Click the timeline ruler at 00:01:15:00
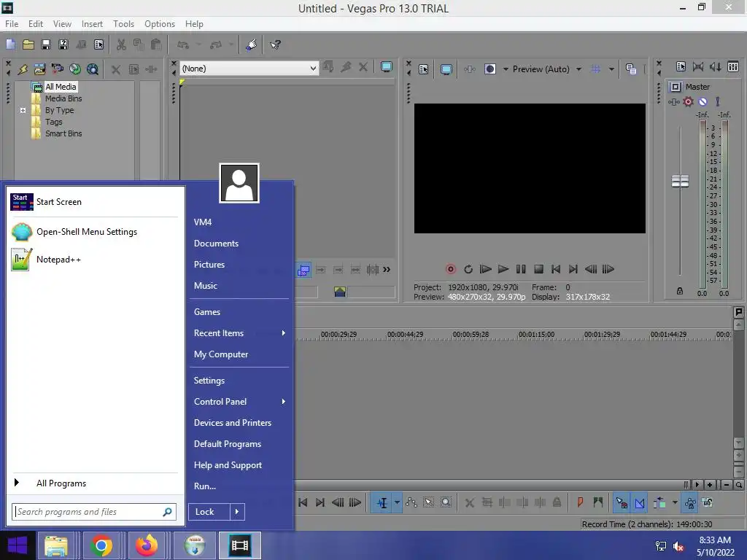747x560 pixels. point(536,334)
